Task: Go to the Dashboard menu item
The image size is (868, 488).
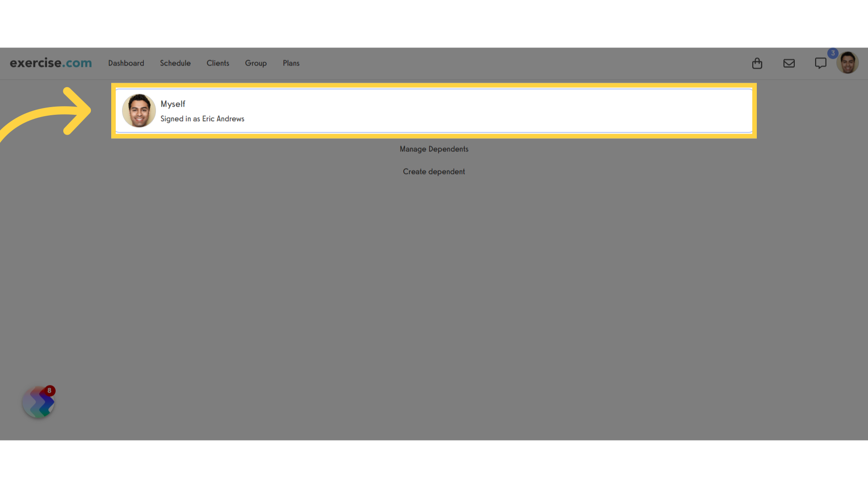Action: point(126,63)
